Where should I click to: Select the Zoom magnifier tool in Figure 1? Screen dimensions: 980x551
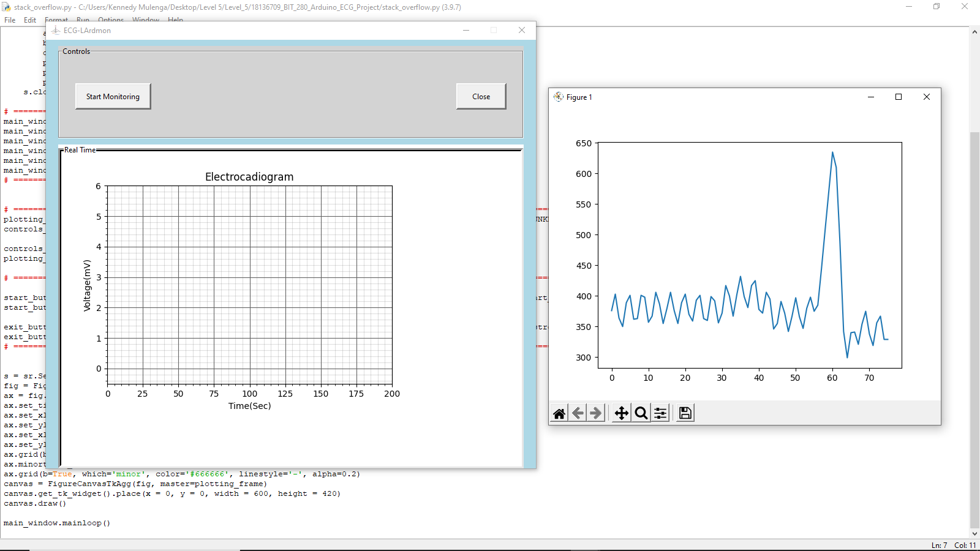pos(641,413)
